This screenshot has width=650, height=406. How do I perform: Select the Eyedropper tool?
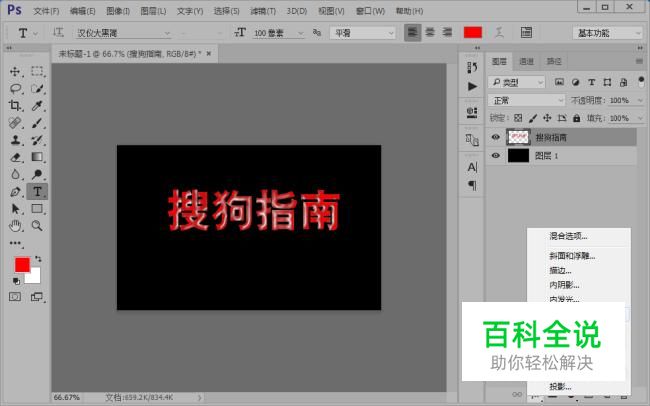coord(37,105)
